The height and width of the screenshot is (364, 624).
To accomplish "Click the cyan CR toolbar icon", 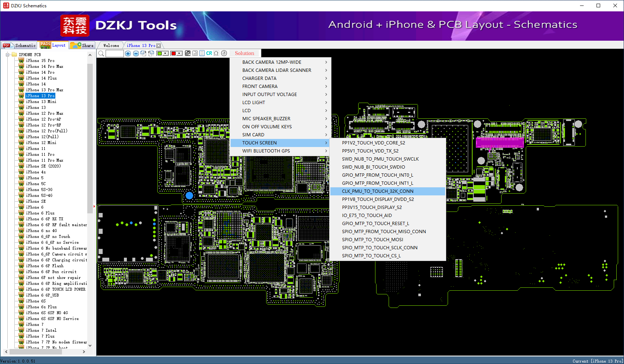I will [209, 53].
